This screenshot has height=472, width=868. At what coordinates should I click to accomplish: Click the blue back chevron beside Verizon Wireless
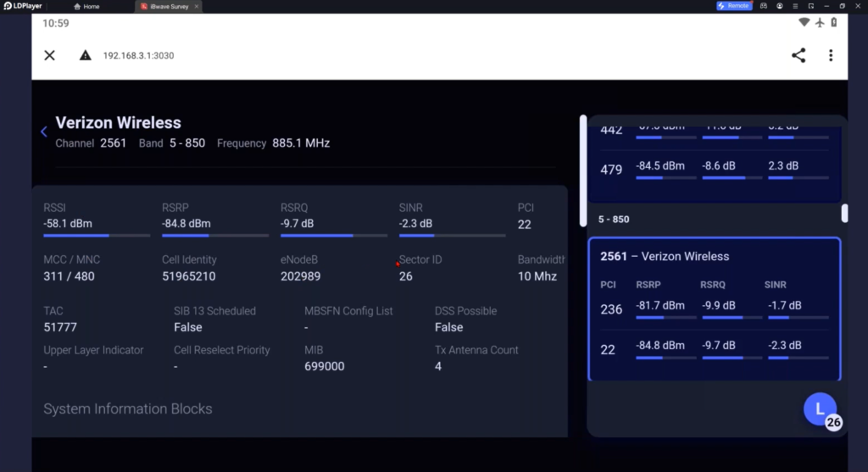pos(44,131)
